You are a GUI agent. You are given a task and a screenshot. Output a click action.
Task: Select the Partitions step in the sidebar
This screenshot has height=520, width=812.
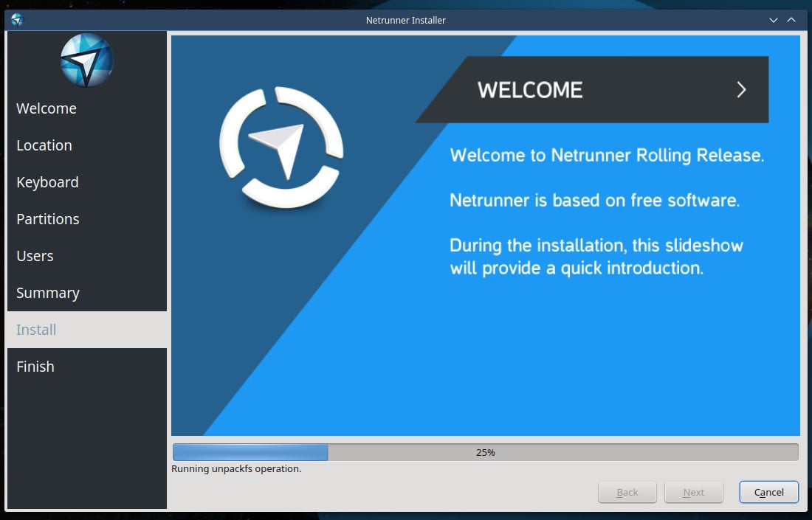[47, 219]
